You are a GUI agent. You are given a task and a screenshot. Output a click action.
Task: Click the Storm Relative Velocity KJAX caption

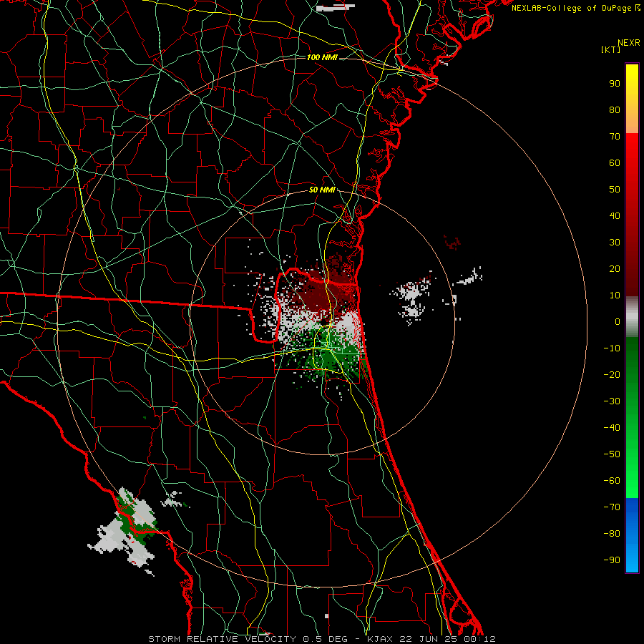322,639
